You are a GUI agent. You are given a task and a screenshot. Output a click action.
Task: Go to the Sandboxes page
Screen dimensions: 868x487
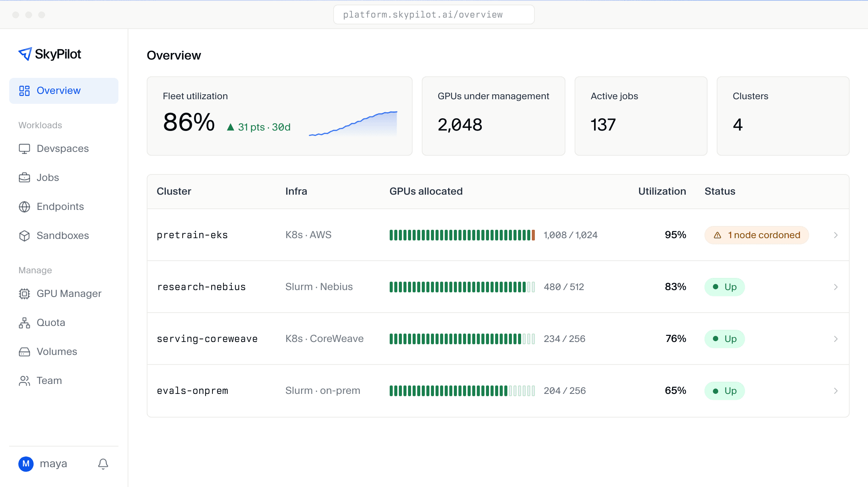tap(64, 235)
